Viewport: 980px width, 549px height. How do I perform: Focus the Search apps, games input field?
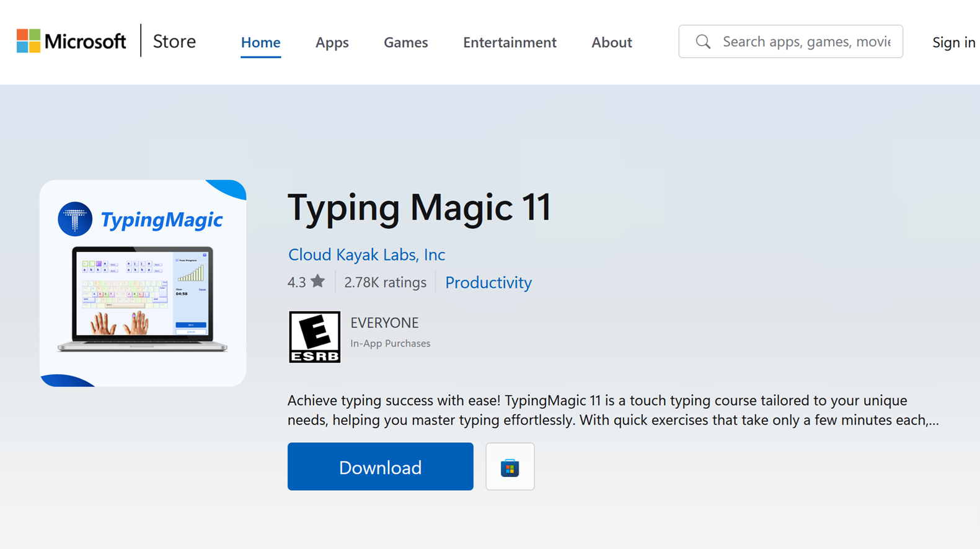click(x=790, y=42)
